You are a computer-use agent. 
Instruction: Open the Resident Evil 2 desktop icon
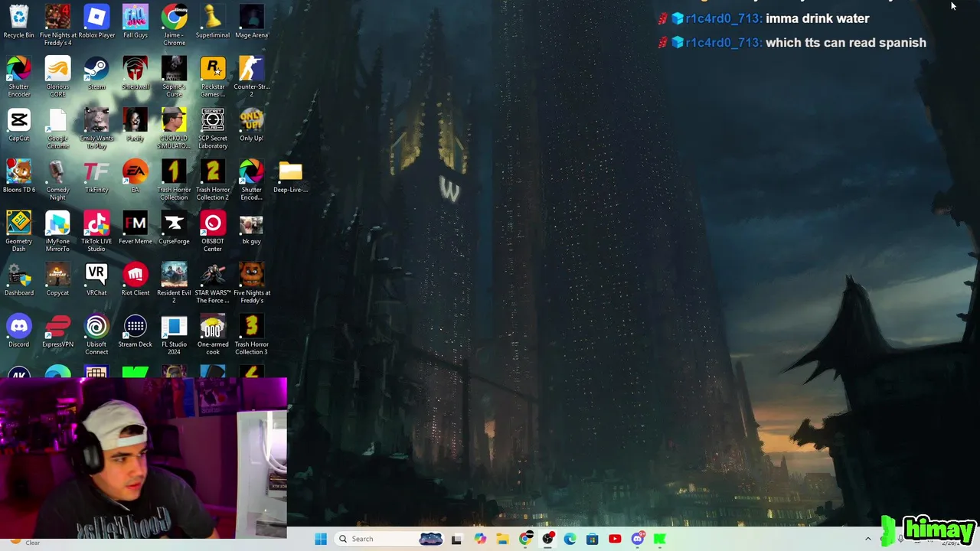coord(174,283)
